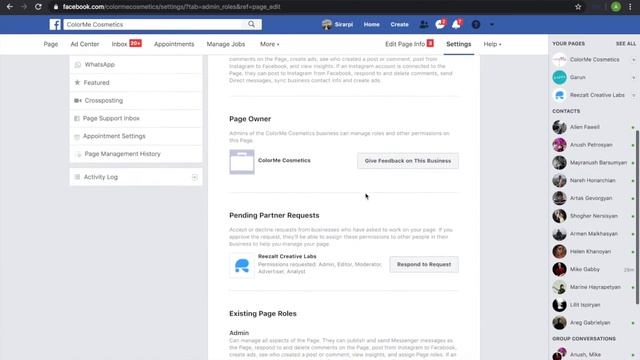Viewport: 640px width, 360px height.
Task: Click the Facebook logo icon
Action: pos(55,24)
